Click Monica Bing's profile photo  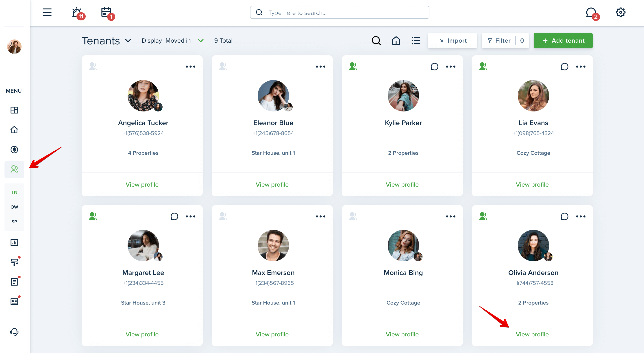click(403, 246)
